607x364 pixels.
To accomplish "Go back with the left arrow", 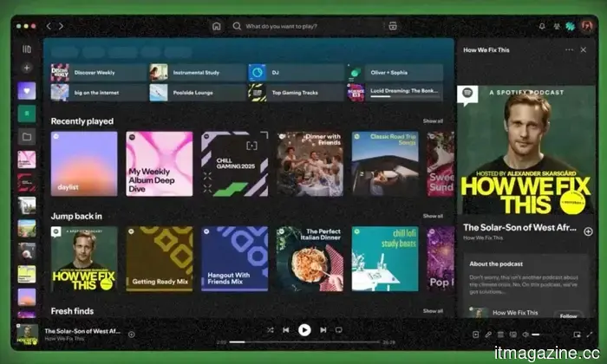I will [49, 26].
